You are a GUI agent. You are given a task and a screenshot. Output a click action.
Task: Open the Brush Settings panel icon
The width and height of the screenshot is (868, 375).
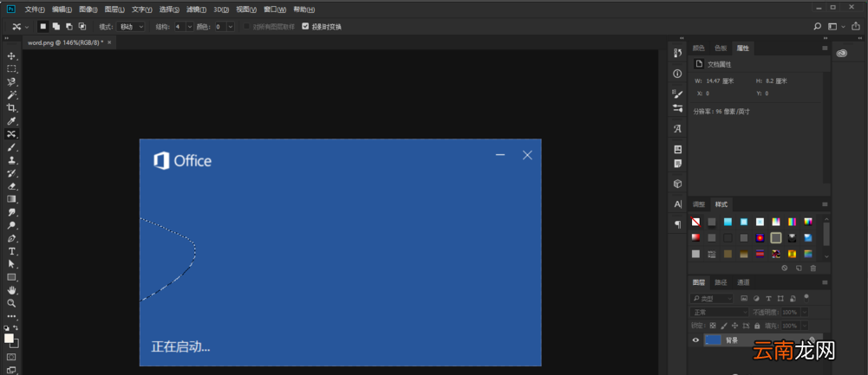click(x=677, y=94)
